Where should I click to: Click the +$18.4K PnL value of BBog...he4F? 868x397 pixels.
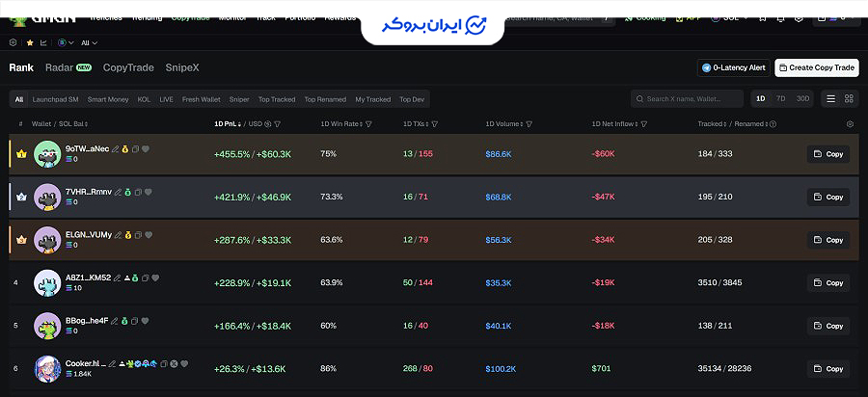tap(274, 326)
